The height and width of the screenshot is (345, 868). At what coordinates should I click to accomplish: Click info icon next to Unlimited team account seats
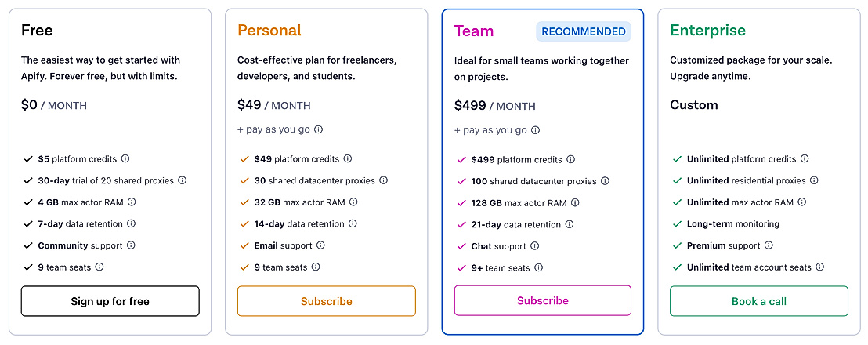(820, 267)
